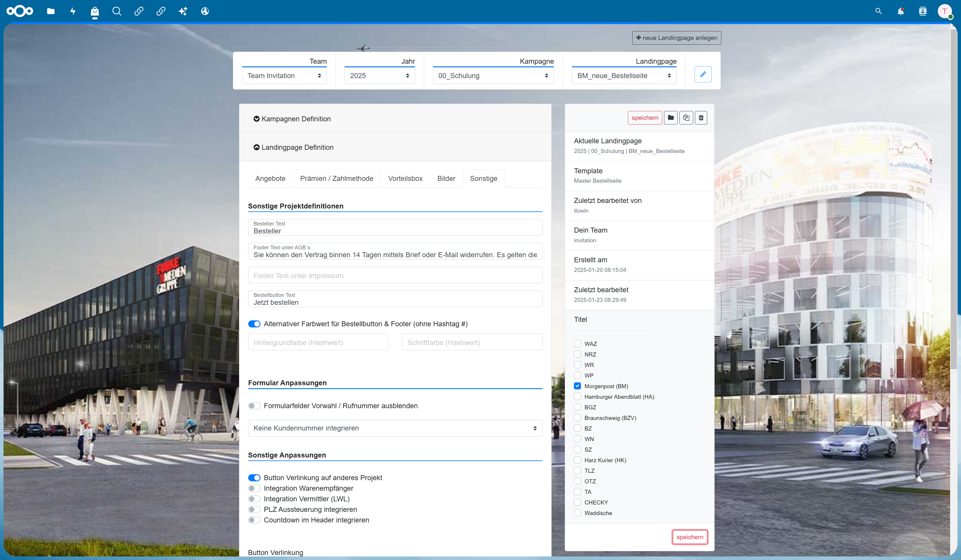Viewport: 961px width, 560px height.
Task: Open the shopping bag app icon
Action: click(x=95, y=11)
